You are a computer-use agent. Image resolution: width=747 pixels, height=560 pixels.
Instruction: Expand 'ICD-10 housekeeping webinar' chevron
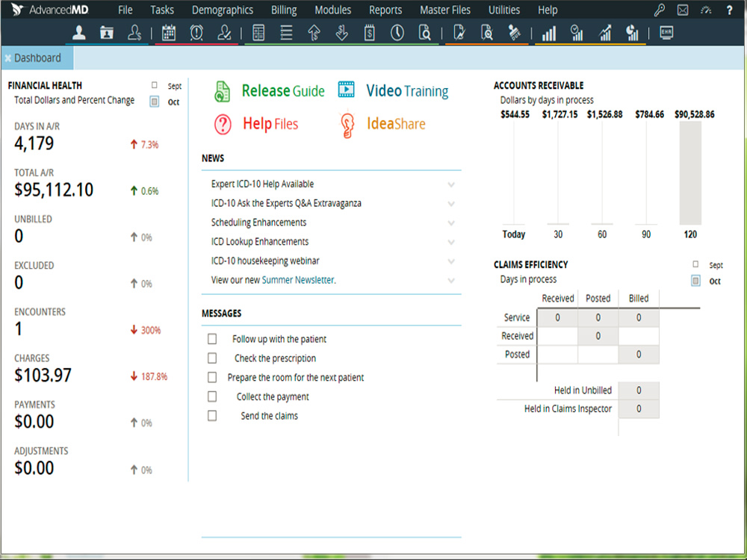450,261
